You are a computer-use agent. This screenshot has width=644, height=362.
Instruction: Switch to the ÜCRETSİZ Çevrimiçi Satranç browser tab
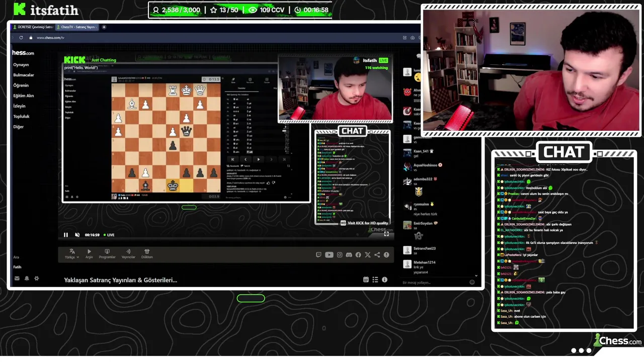click(33, 27)
